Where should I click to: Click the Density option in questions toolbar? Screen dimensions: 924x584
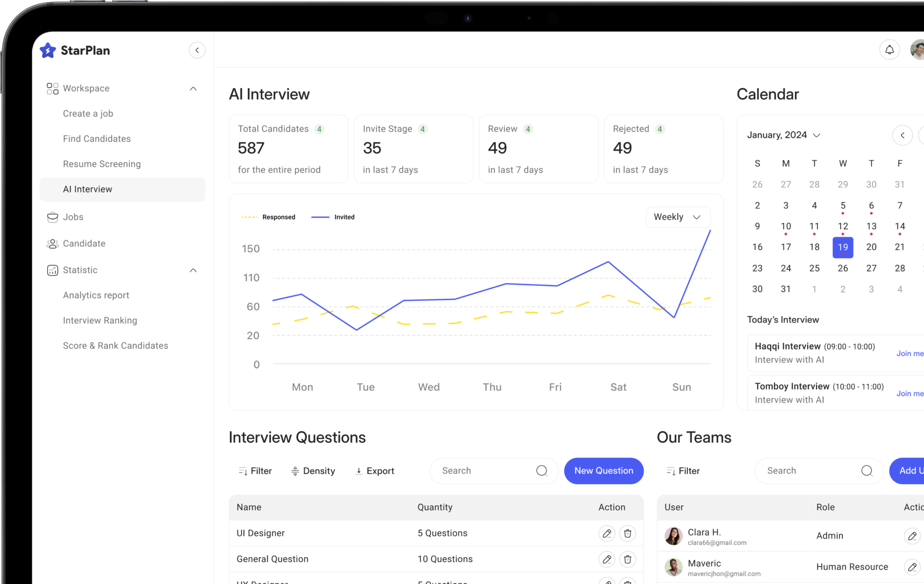pos(313,471)
